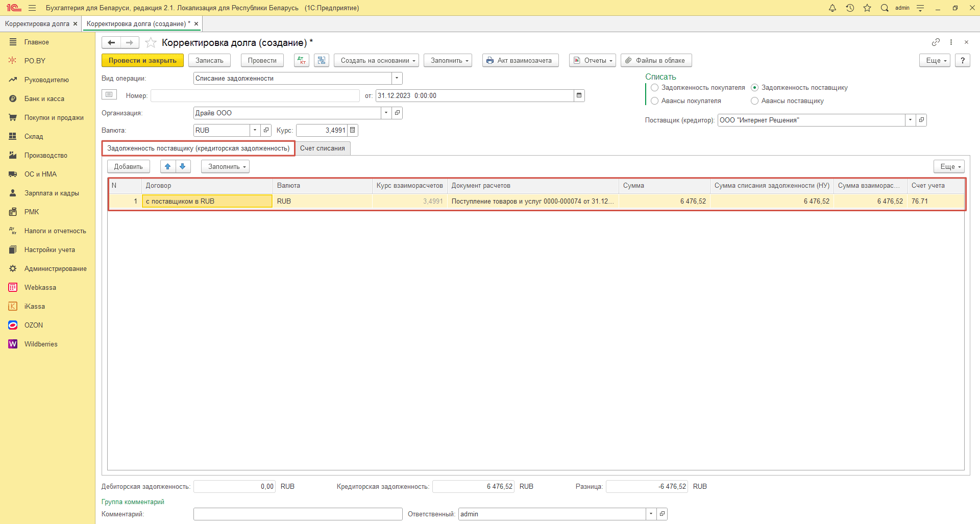Toggle the number field list icon
The image size is (980, 524).
coord(109,94)
